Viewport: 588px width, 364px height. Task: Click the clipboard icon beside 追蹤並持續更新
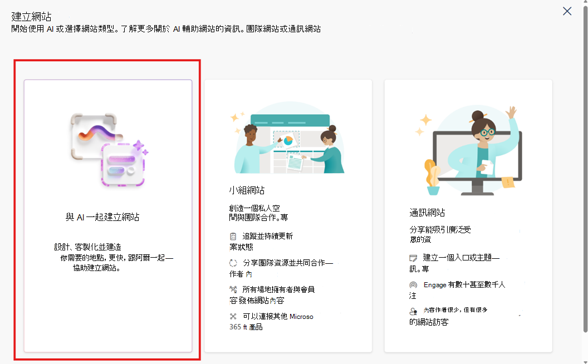(233, 237)
